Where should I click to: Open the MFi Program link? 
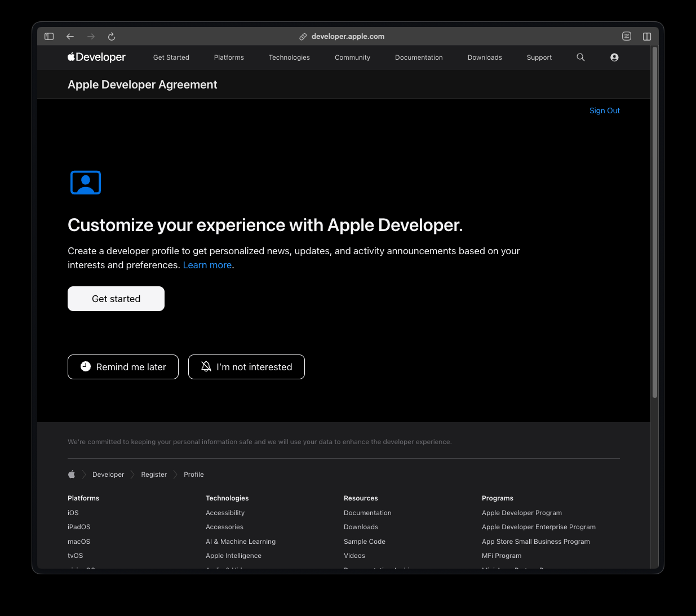tap(502, 556)
